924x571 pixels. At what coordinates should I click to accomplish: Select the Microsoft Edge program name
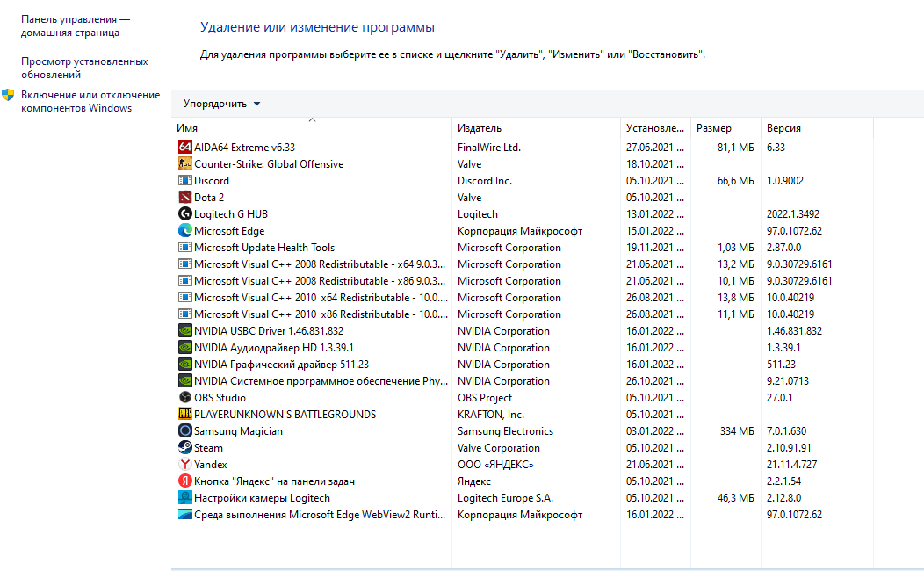pos(229,231)
